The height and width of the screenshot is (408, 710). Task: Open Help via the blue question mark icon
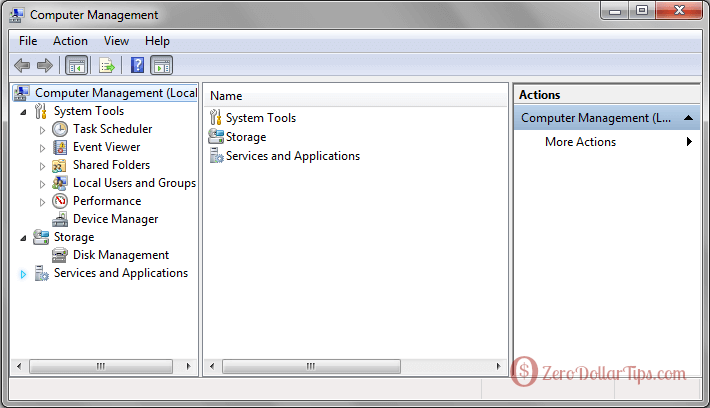tap(137, 66)
